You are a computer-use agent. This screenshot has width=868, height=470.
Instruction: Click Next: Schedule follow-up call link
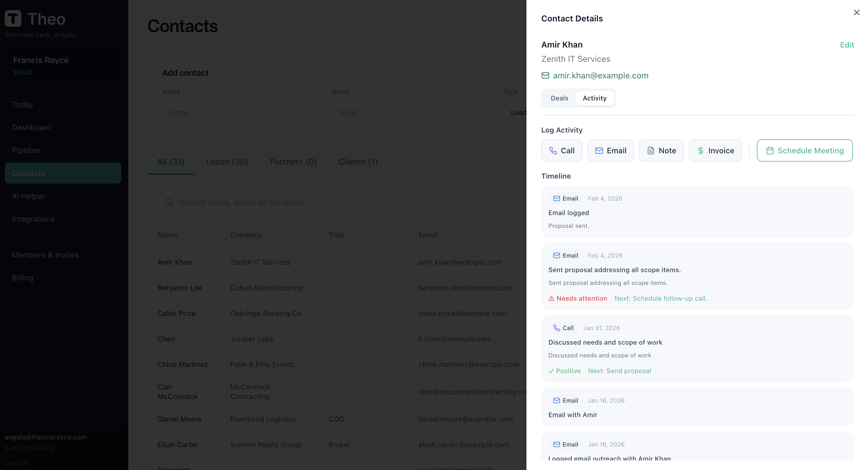(660, 299)
